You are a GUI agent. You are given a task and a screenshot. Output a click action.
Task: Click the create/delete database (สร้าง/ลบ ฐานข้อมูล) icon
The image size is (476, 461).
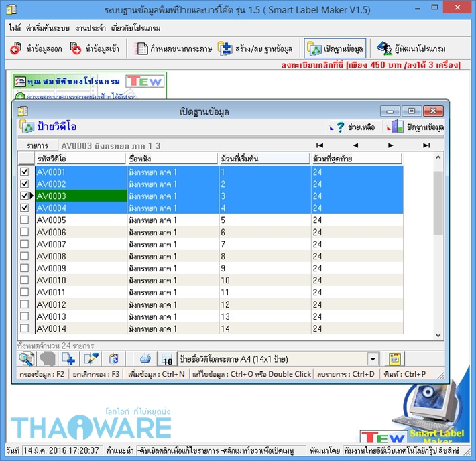tap(225, 48)
